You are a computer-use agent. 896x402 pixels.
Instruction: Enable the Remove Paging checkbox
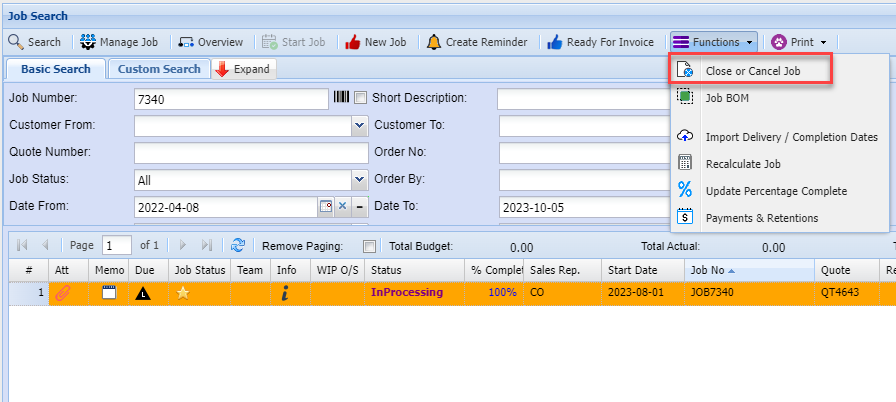(370, 247)
